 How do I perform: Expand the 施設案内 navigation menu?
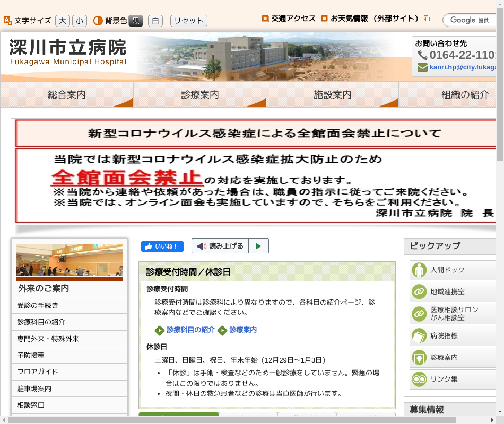point(332,95)
